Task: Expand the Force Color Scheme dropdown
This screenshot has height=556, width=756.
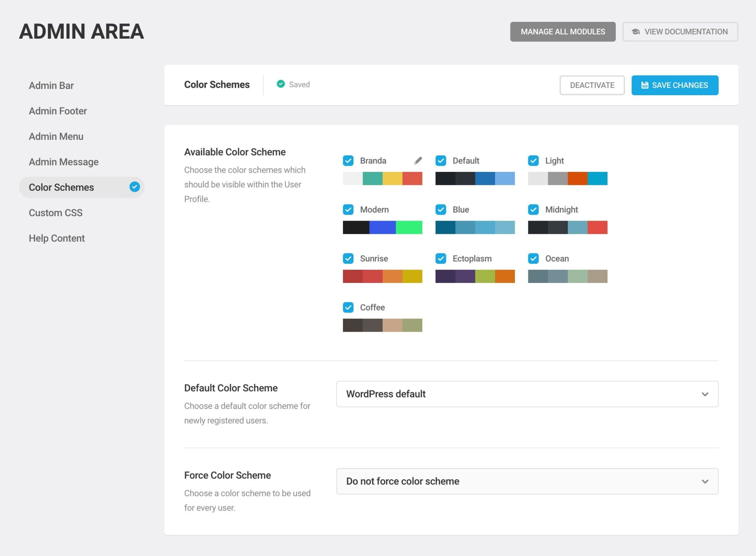Action: 527,481
